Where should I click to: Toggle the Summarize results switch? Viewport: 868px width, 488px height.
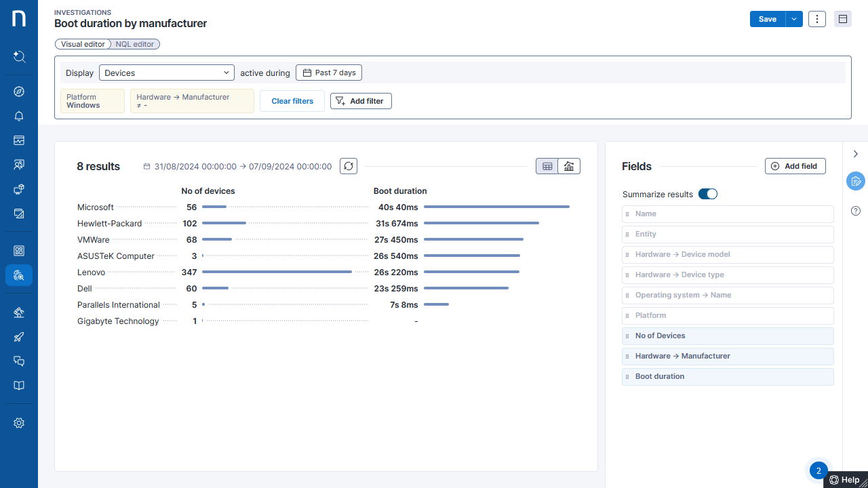[x=708, y=195]
